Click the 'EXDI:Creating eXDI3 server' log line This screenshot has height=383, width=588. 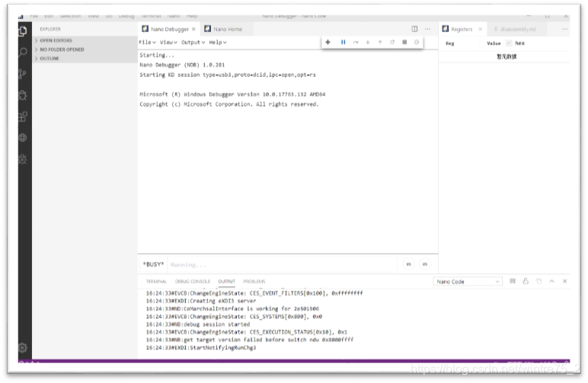tap(200, 301)
